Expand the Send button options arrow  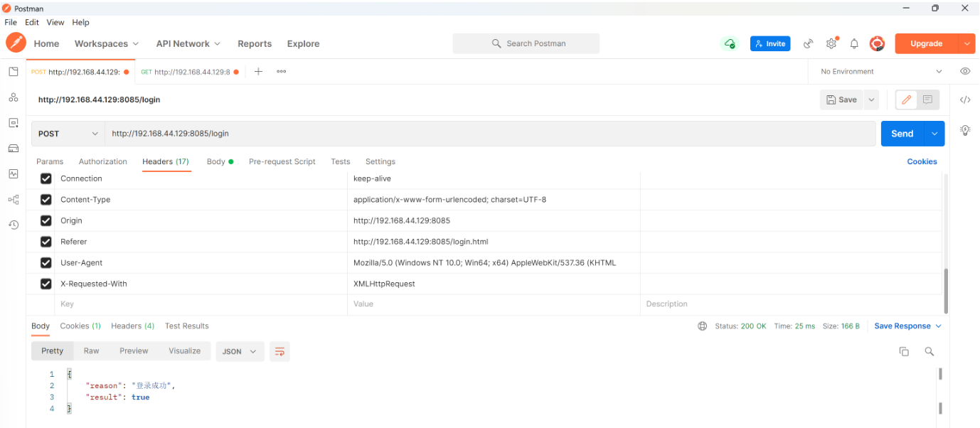click(934, 134)
